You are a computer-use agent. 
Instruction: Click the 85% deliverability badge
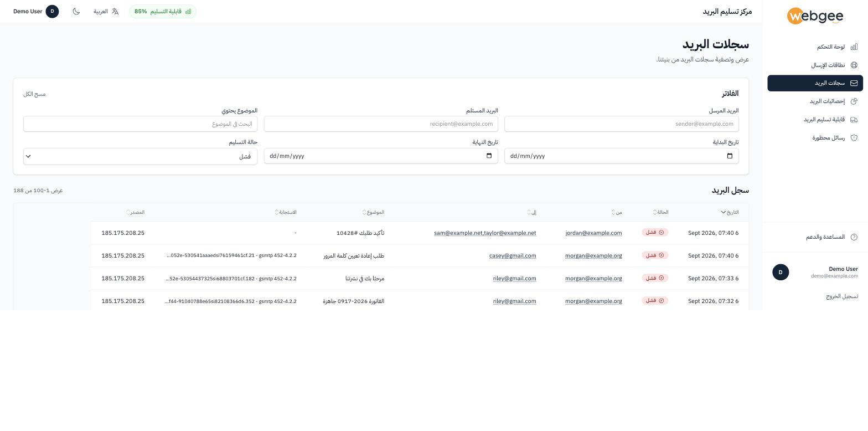tap(163, 12)
